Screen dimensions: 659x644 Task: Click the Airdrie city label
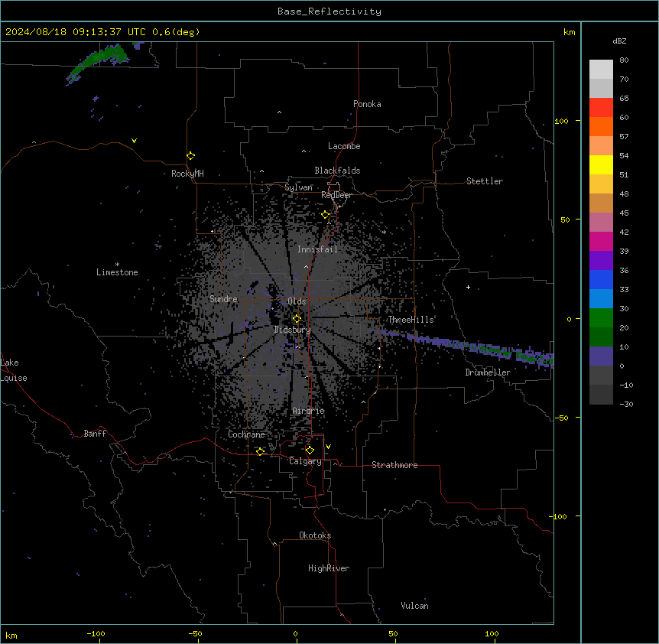(309, 411)
